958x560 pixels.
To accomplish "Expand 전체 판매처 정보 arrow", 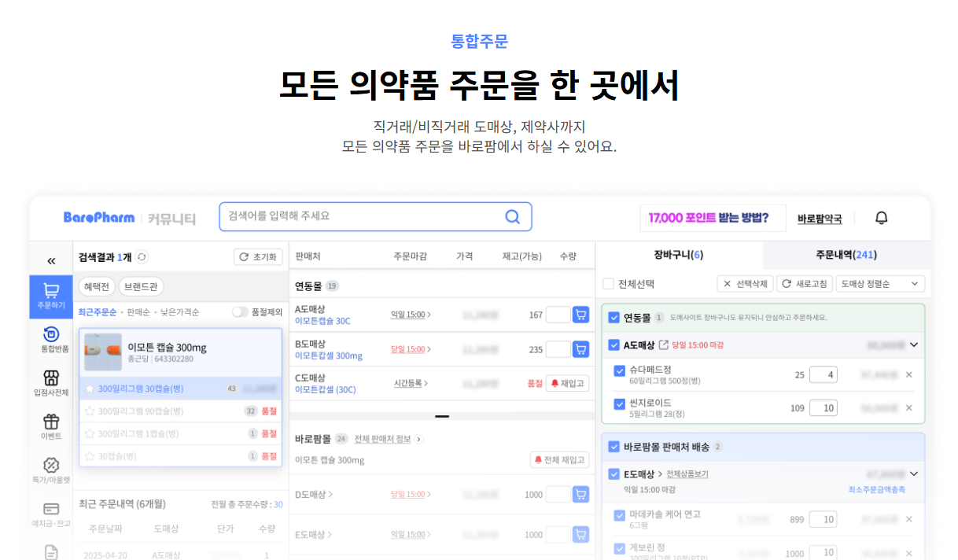I will [x=419, y=439].
